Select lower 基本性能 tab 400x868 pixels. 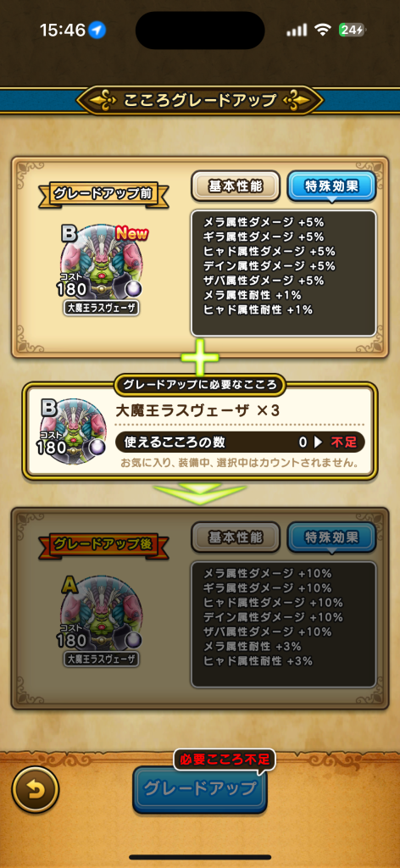click(x=236, y=537)
